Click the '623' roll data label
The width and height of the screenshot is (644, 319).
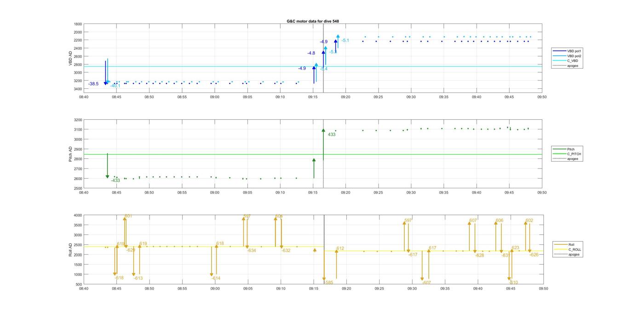pos(515,248)
